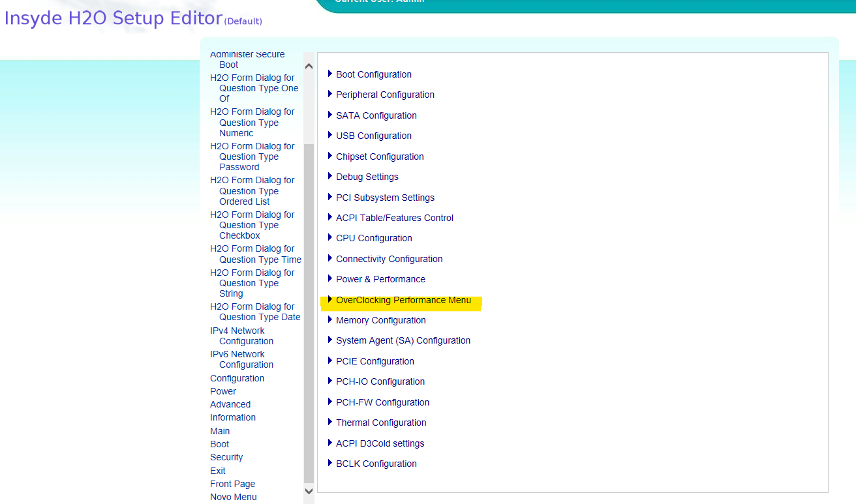Go to Configuration in sidebar
The width and height of the screenshot is (856, 504).
tap(237, 378)
